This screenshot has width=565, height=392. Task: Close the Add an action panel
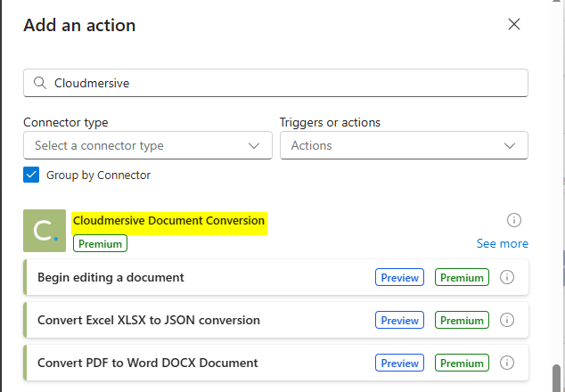pyautogui.click(x=514, y=25)
